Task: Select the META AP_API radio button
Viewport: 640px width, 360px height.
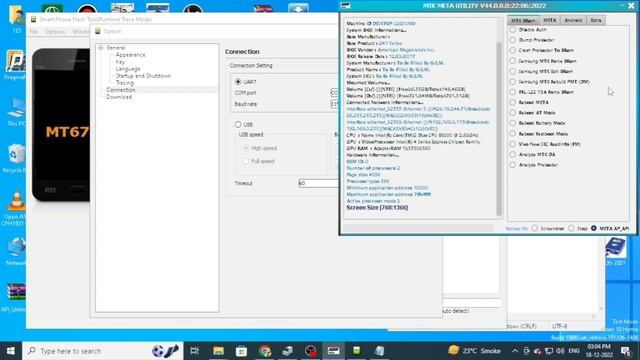Action: (594, 229)
